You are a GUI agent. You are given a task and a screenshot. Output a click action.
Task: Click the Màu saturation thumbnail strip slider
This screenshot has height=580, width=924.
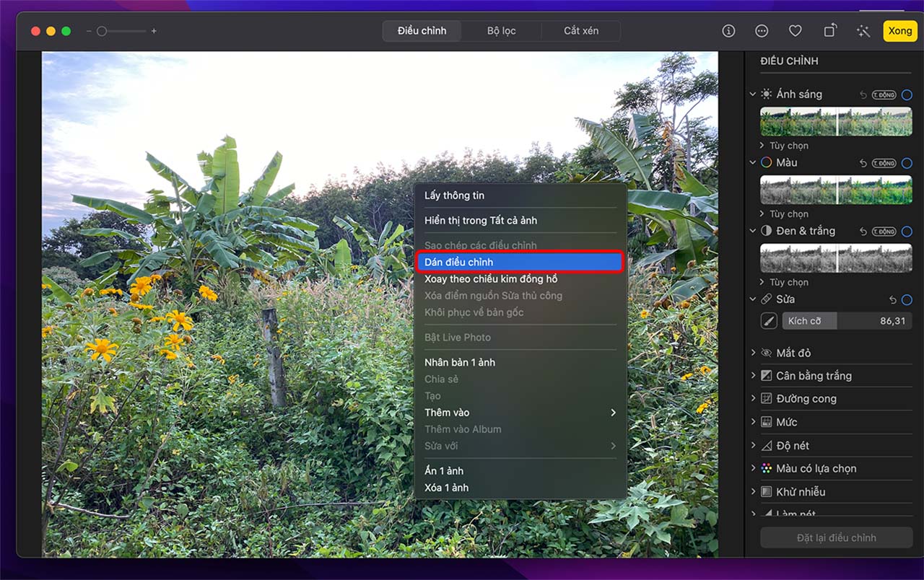[x=836, y=190]
